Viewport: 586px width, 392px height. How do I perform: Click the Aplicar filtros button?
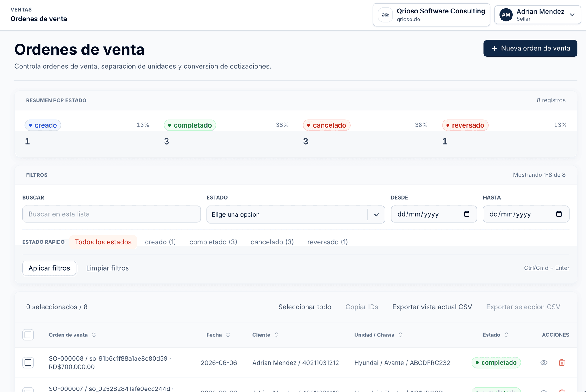(x=49, y=268)
